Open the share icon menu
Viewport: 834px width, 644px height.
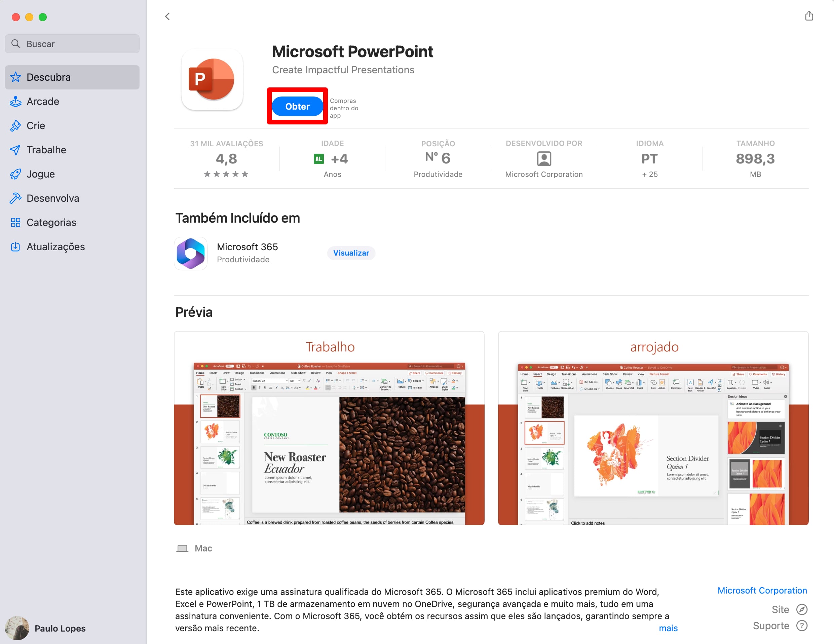click(809, 16)
